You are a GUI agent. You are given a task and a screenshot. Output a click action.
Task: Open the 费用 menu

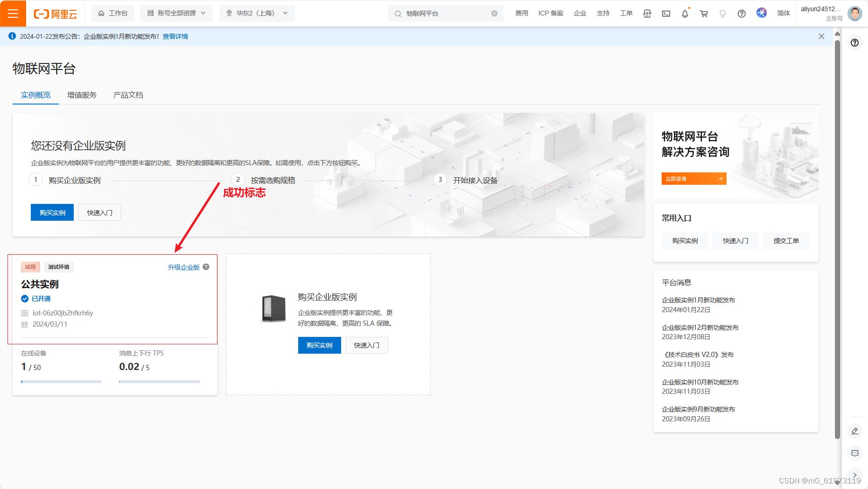[521, 13]
